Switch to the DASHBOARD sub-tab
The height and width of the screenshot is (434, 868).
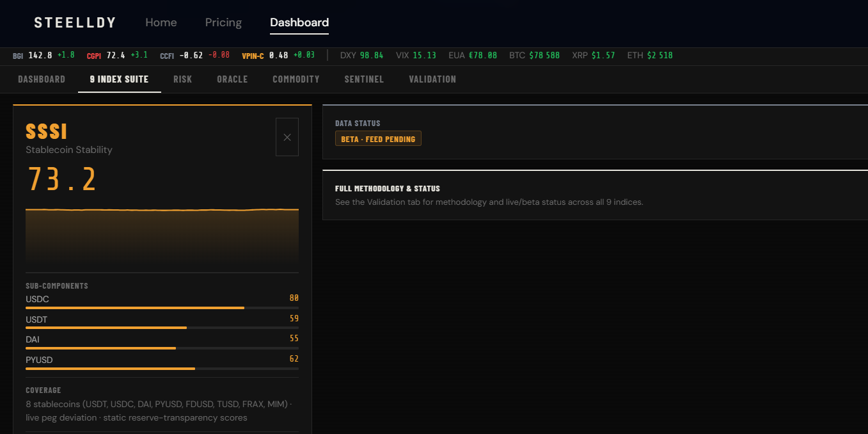click(42, 79)
